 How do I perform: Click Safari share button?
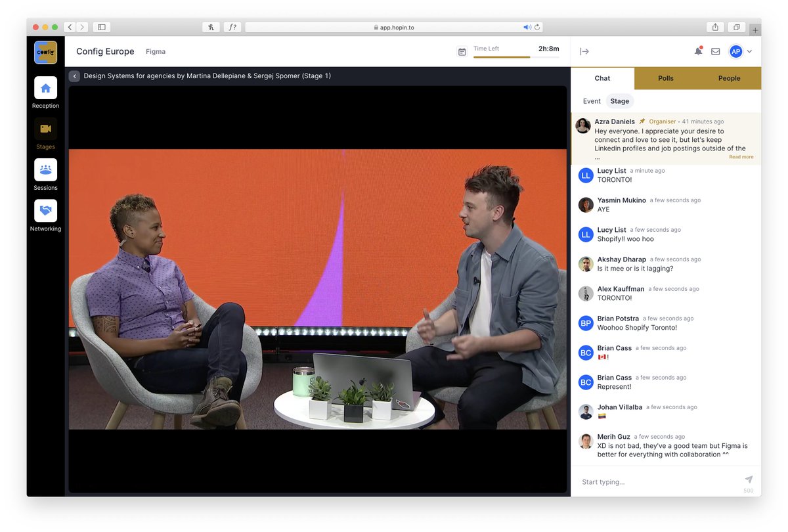(715, 27)
